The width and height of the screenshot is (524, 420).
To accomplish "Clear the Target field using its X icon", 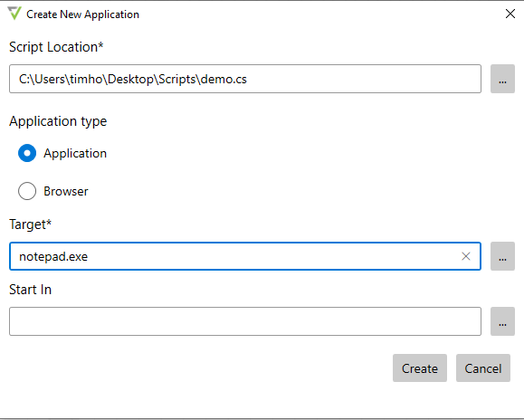I will 466,256.
